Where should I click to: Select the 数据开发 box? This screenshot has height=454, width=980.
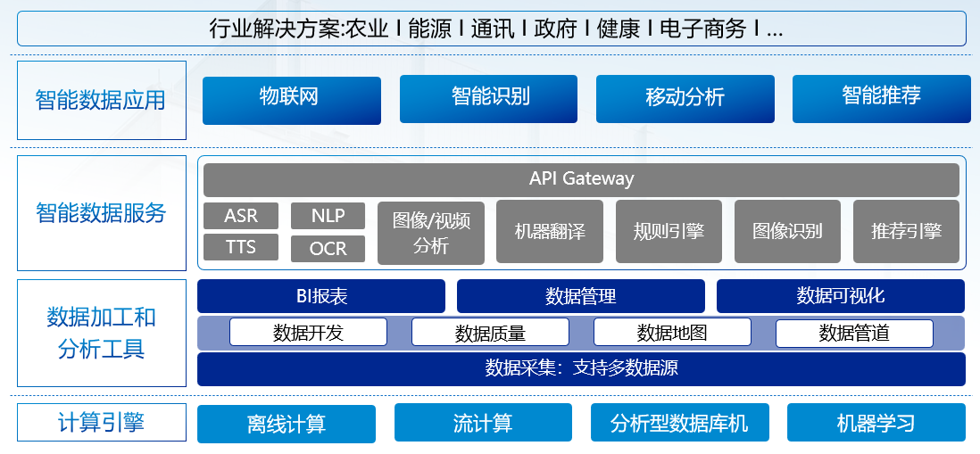coord(308,332)
